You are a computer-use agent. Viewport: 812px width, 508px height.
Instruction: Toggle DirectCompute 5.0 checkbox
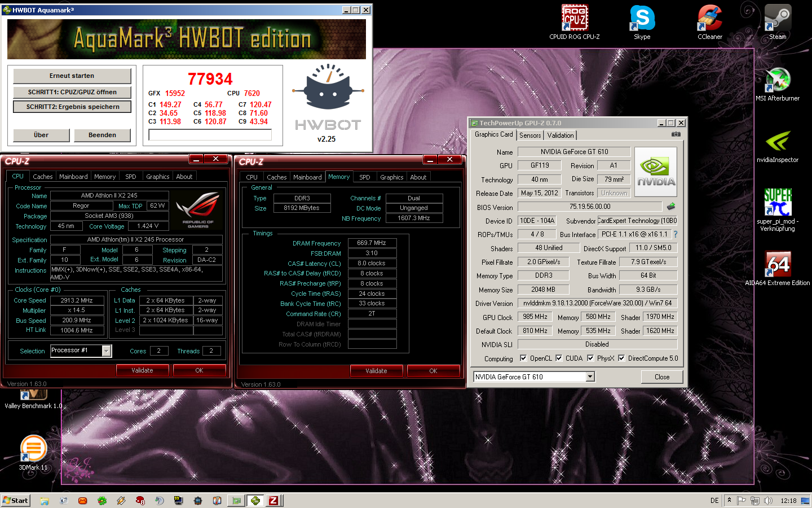tap(621, 358)
